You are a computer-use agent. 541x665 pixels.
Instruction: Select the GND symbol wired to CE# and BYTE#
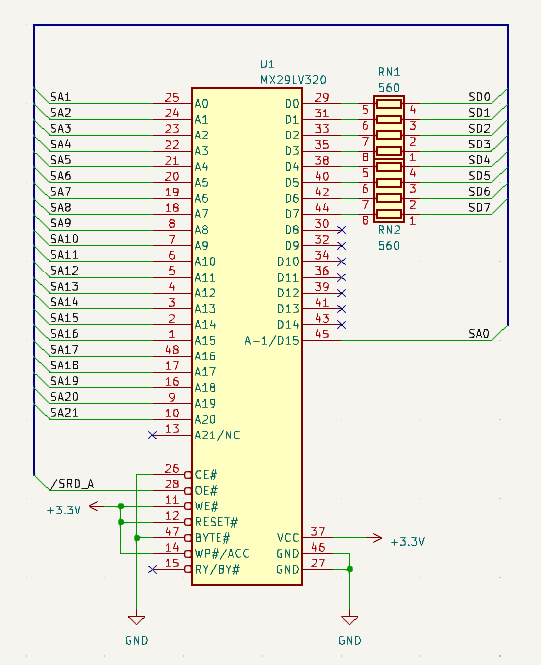point(137,620)
